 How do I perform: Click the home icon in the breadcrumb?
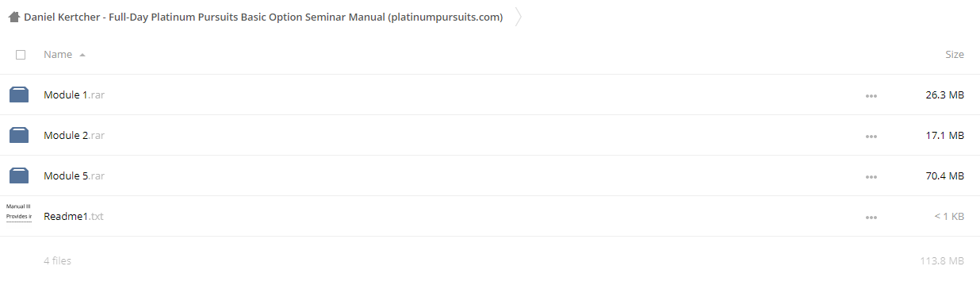tap(13, 17)
